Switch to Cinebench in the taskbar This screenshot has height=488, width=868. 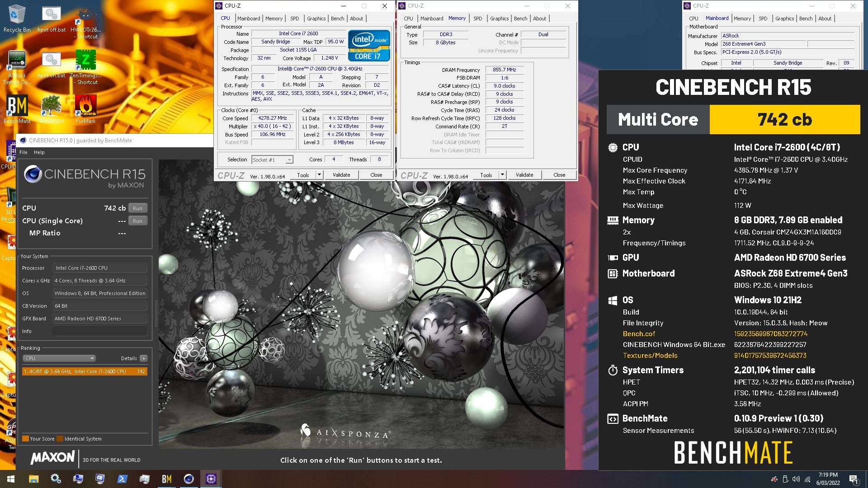click(x=189, y=479)
